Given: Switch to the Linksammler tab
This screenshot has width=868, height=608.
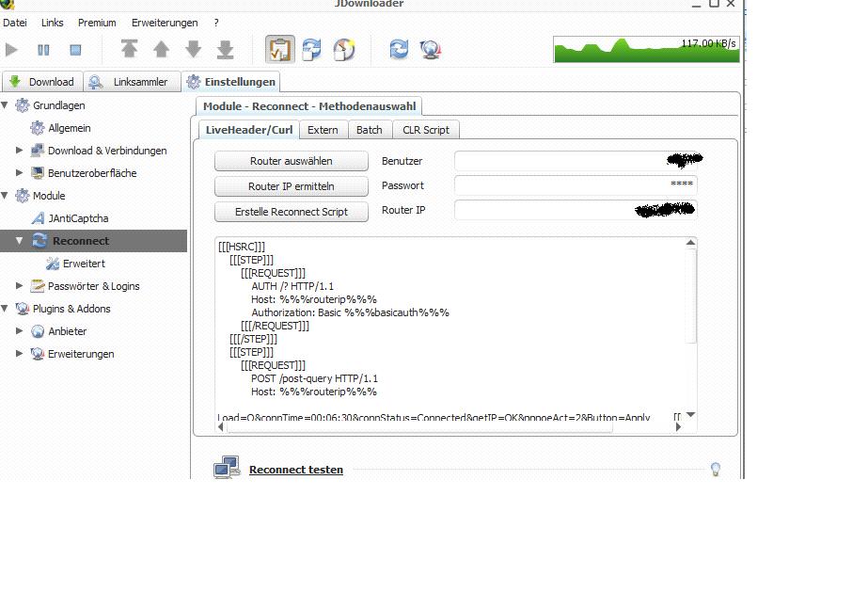Looking at the screenshot, I should click(133, 82).
